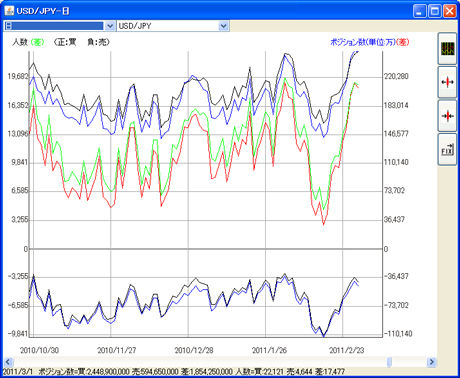The image size is (460, 378).
Task: Click the 13,096 left axis value
Action: click(x=18, y=134)
